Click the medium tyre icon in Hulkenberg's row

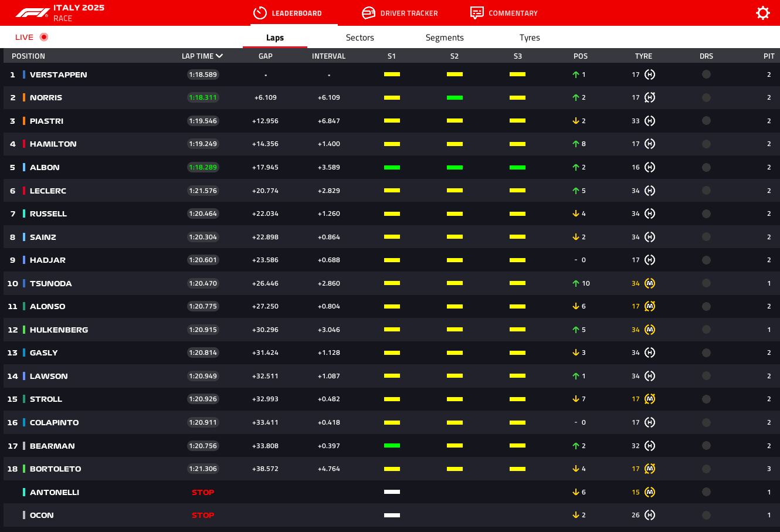pos(650,330)
